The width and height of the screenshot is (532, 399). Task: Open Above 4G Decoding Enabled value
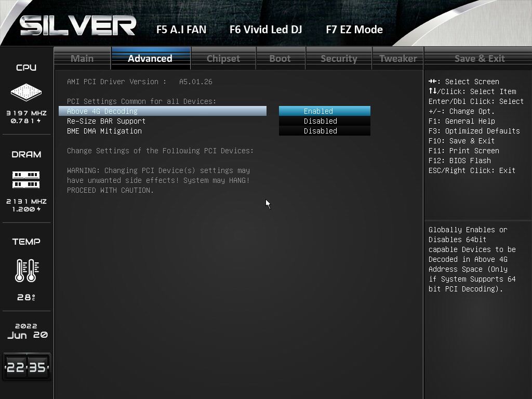coord(325,111)
